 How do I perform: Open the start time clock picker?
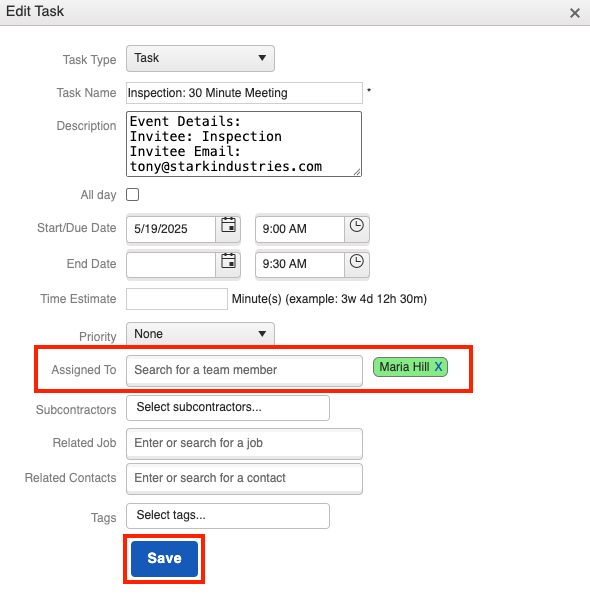357,228
